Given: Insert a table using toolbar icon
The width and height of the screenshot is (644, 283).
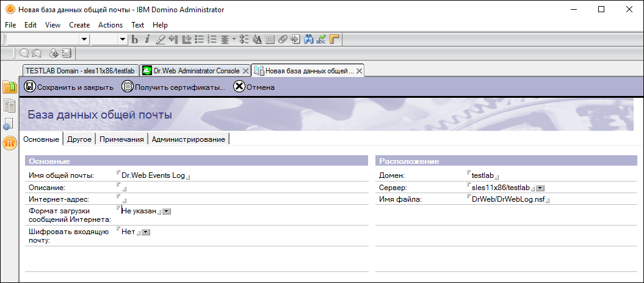Looking at the screenshot, I should (x=269, y=39).
